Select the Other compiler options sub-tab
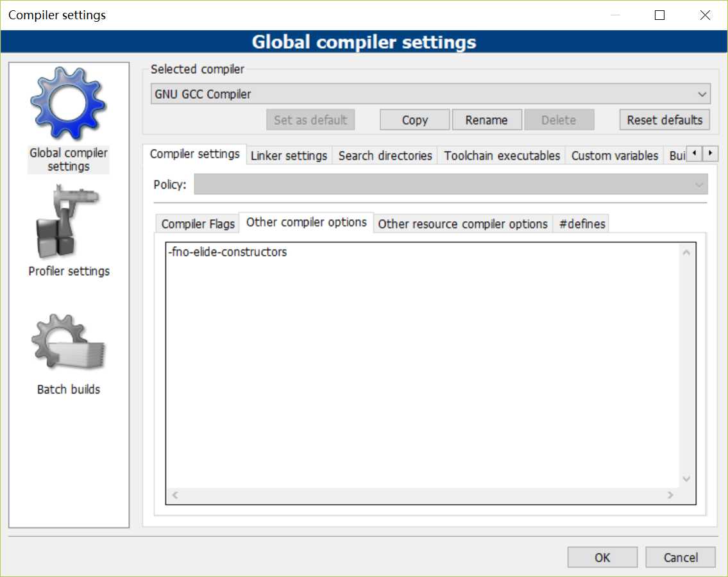Image resolution: width=728 pixels, height=577 pixels. click(x=306, y=222)
